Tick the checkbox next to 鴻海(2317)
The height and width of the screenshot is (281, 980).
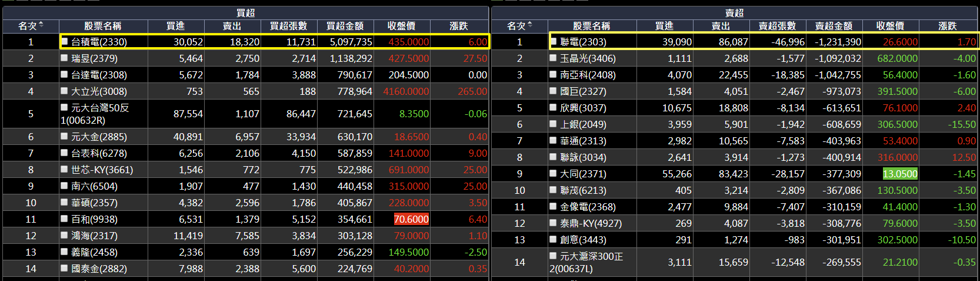pyautogui.click(x=65, y=235)
